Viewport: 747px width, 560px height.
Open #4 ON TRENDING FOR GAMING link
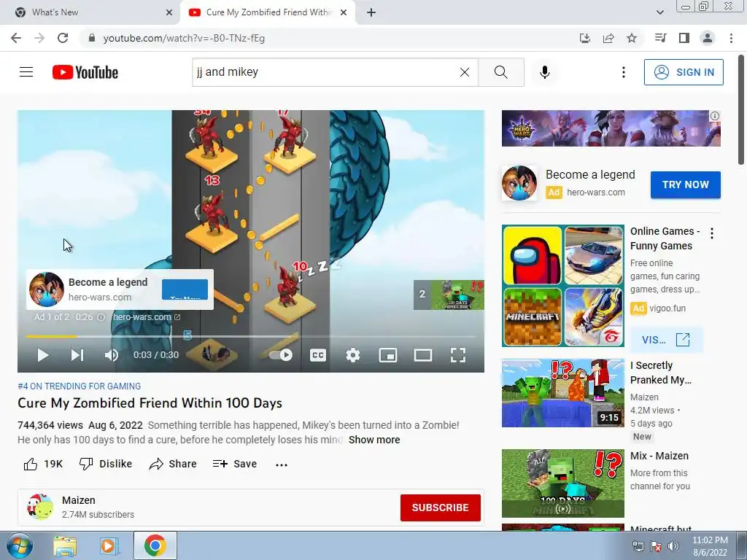coord(79,386)
